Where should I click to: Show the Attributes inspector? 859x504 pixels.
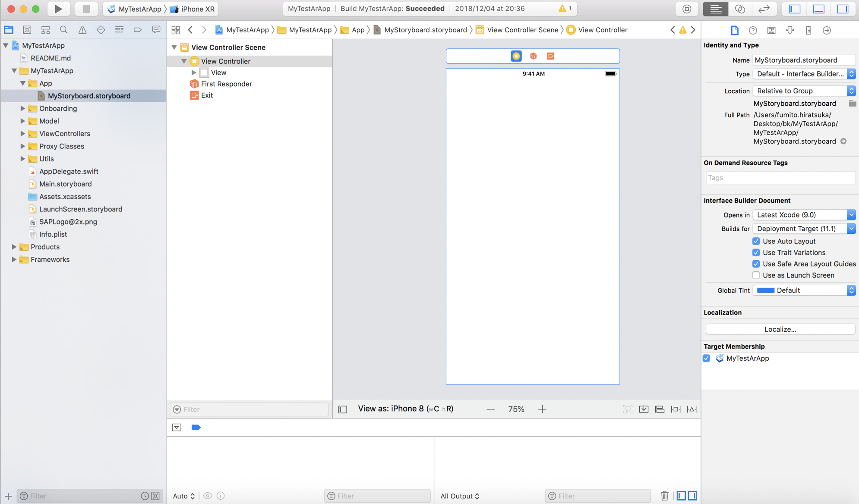[790, 30]
